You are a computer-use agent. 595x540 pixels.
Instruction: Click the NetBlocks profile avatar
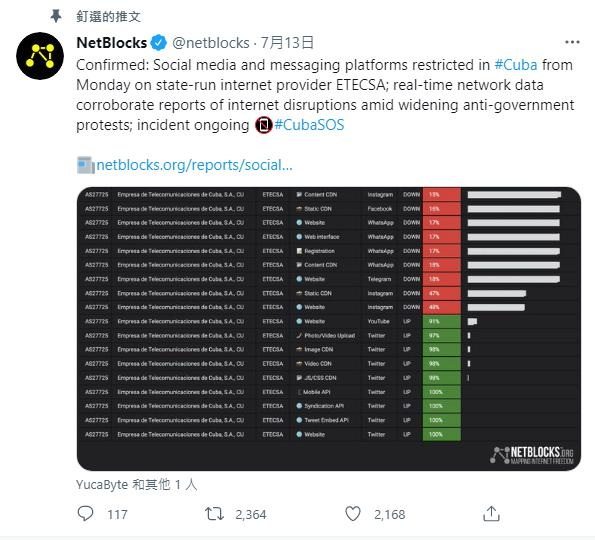pos(40,56)
